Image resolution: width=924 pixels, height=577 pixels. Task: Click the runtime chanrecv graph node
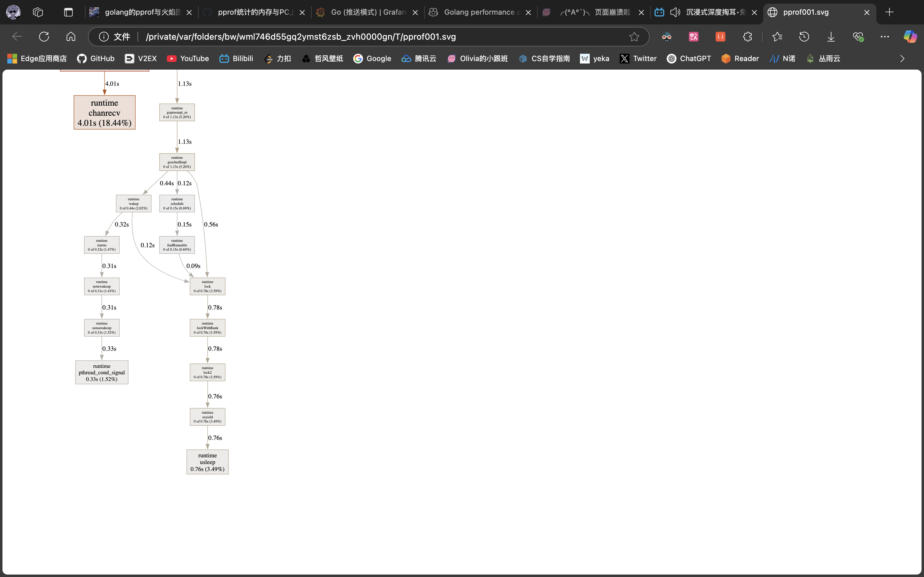coord(104,113)
